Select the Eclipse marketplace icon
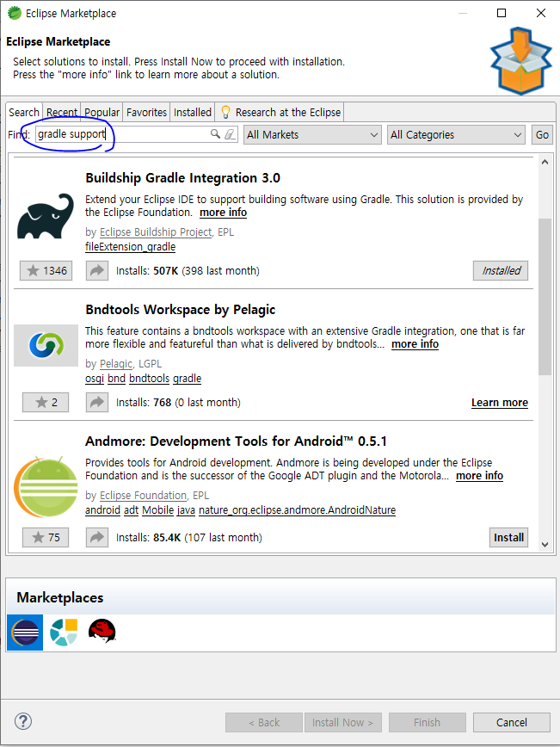 pos(25,633)
